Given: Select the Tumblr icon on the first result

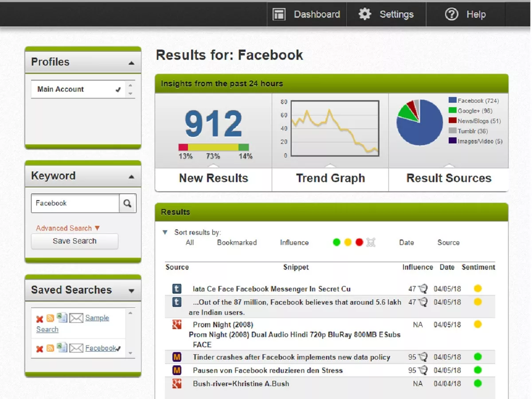Looking at the screenshot, I should 177,288.
